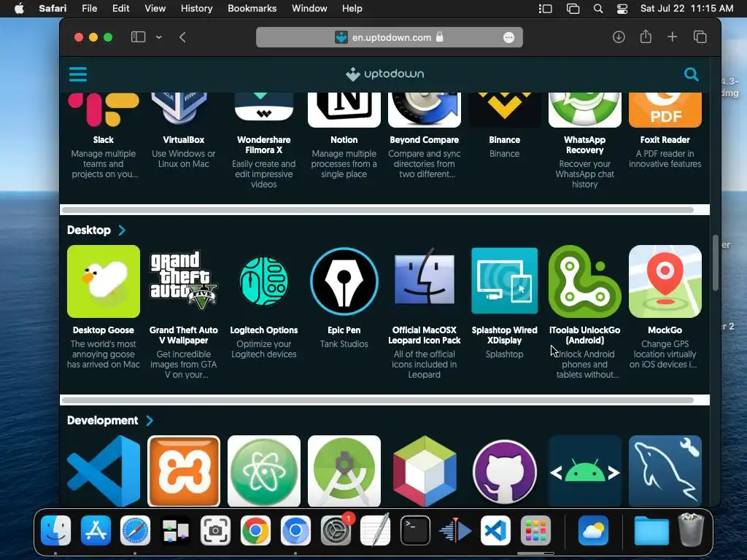Open the Slack app icon

(104, 110)
